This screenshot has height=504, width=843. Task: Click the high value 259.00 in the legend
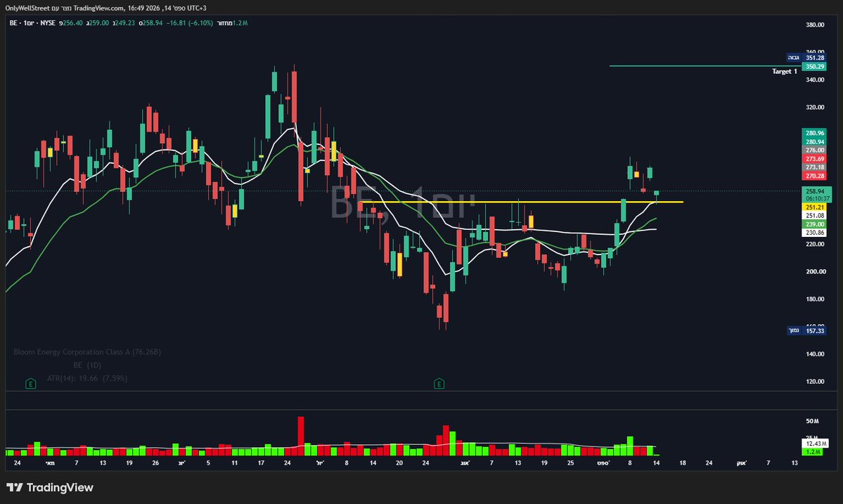click(98, 23)
